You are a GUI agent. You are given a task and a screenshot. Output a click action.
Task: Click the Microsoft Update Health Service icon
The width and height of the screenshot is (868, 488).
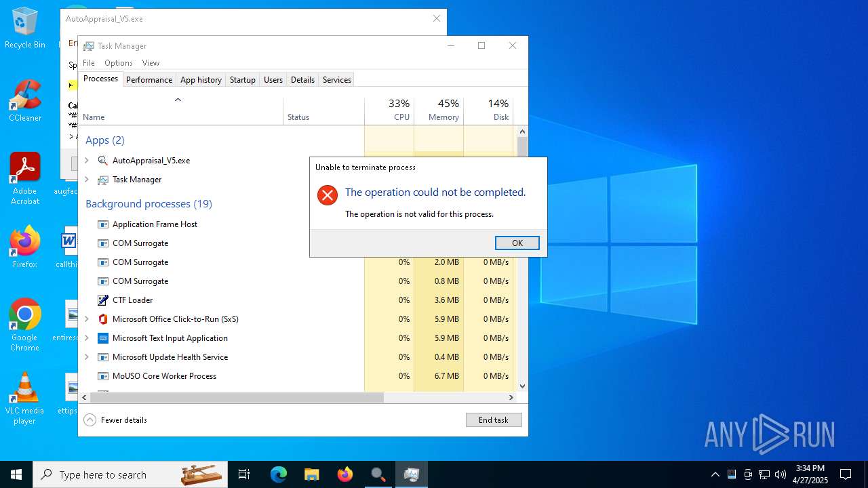103,357
